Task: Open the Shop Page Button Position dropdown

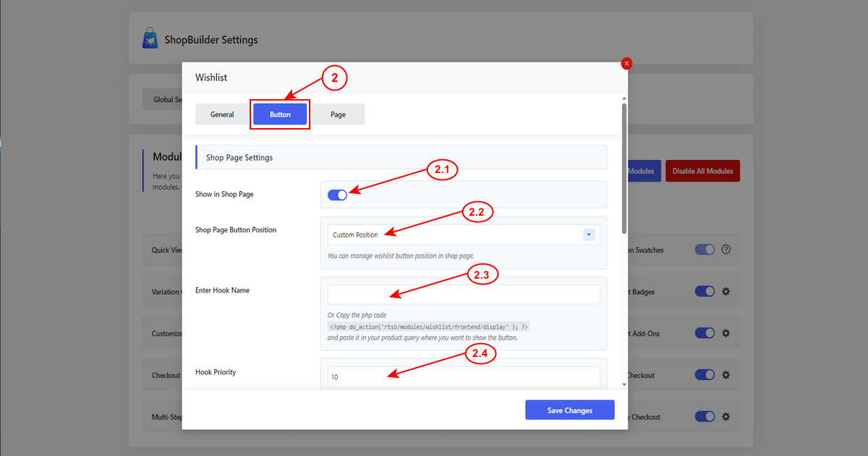Action: pos(464,235)
